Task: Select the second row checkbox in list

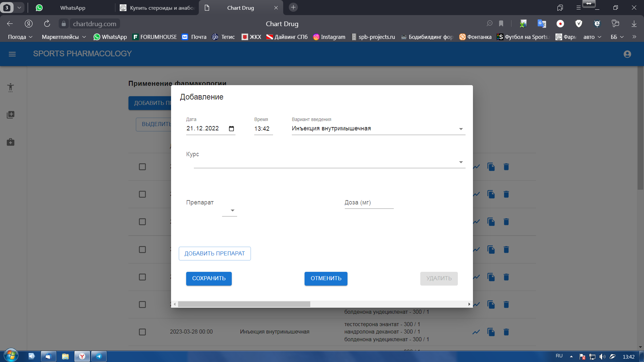Action: (142, 194)
